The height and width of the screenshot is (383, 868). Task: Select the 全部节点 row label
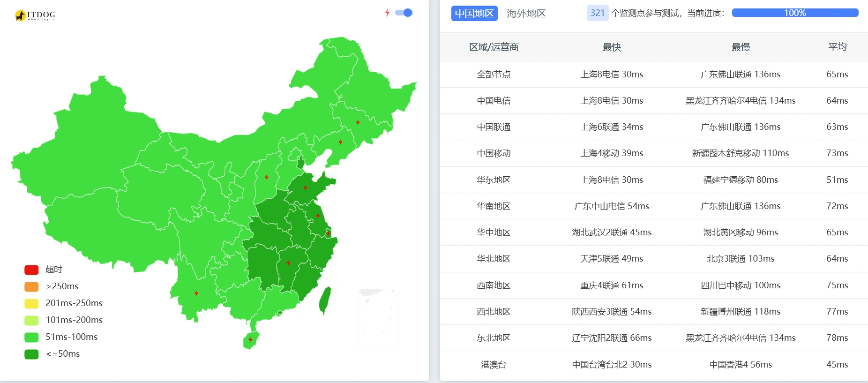(494, 75)
